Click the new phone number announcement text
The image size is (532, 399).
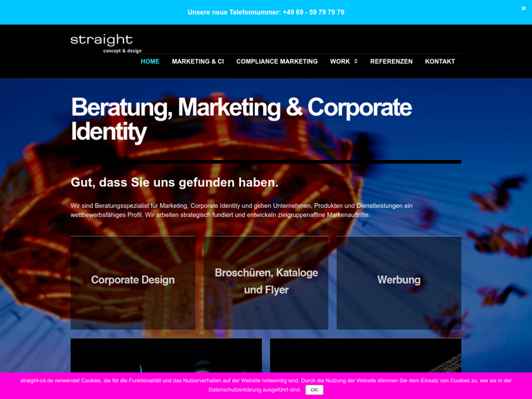click(266, 12)
